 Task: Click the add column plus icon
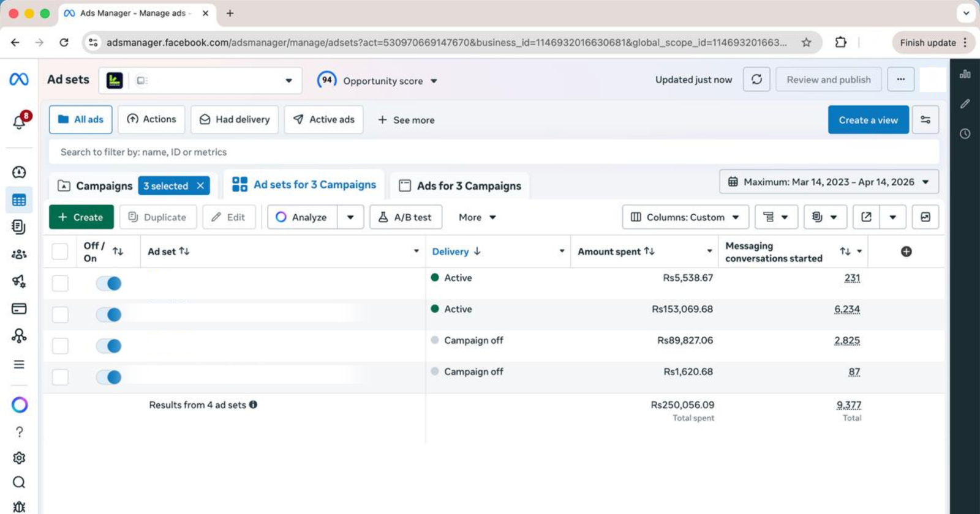[906, 251]
